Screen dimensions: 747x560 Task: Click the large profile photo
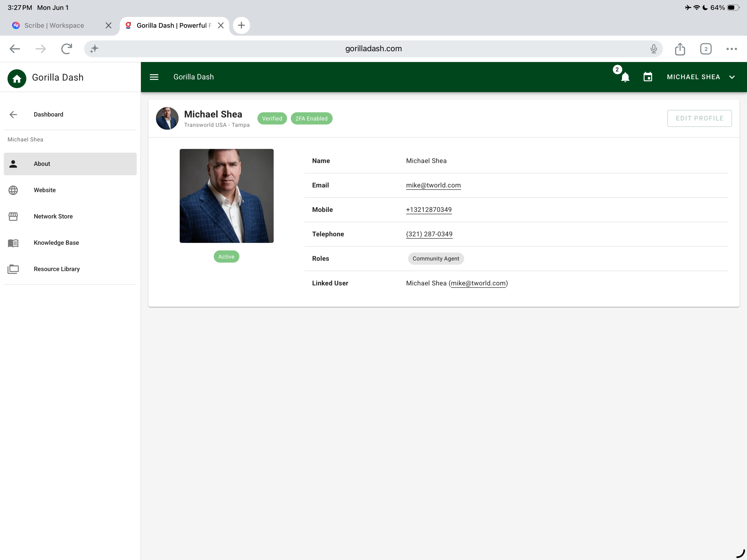click(x=226, y=196)
